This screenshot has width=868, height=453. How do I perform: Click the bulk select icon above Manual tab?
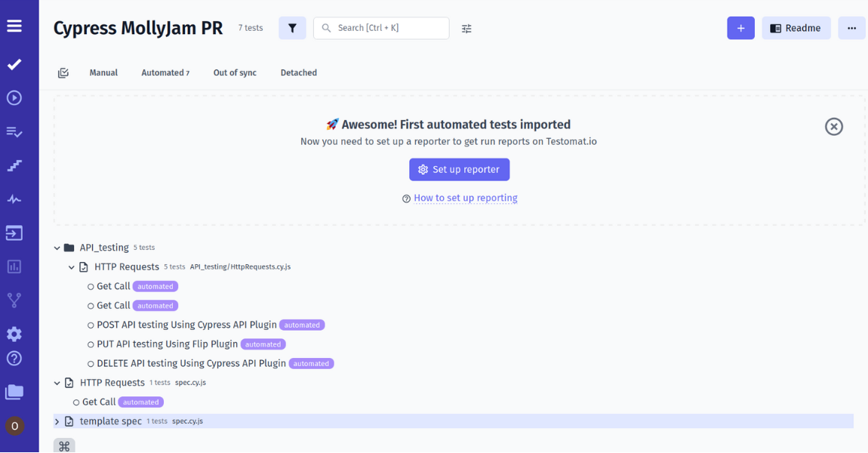pyautogui.click(x=63, y=72)
